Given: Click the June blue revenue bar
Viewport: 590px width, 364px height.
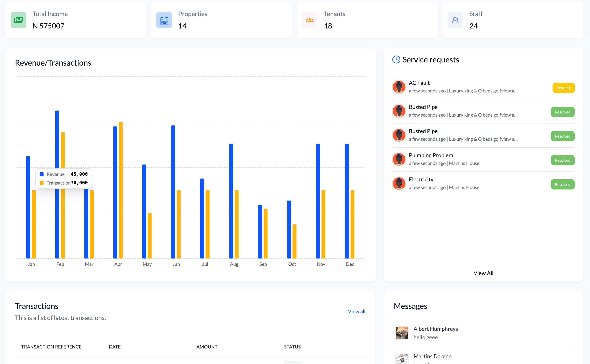Looking at the screenshot, I should (173, 192).
